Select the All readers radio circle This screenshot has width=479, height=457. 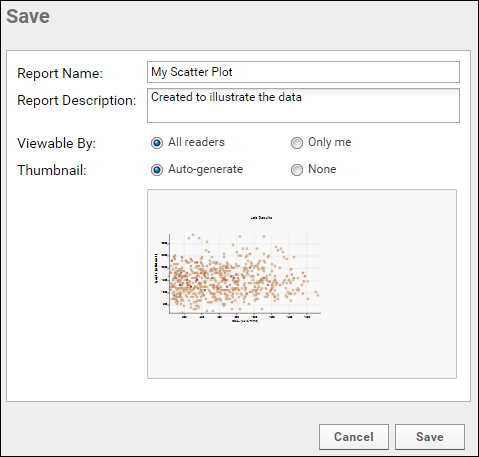pyautogui.click(x=157, y=143)
